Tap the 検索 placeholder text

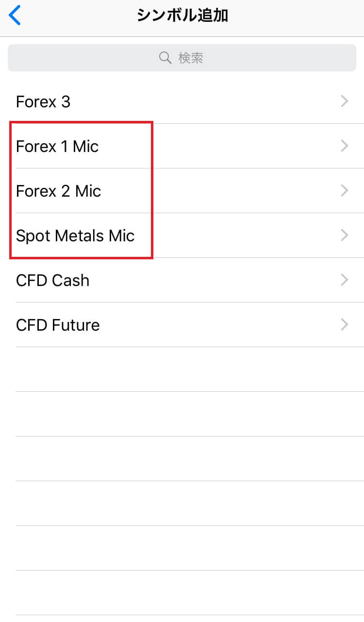coord(191,58)
